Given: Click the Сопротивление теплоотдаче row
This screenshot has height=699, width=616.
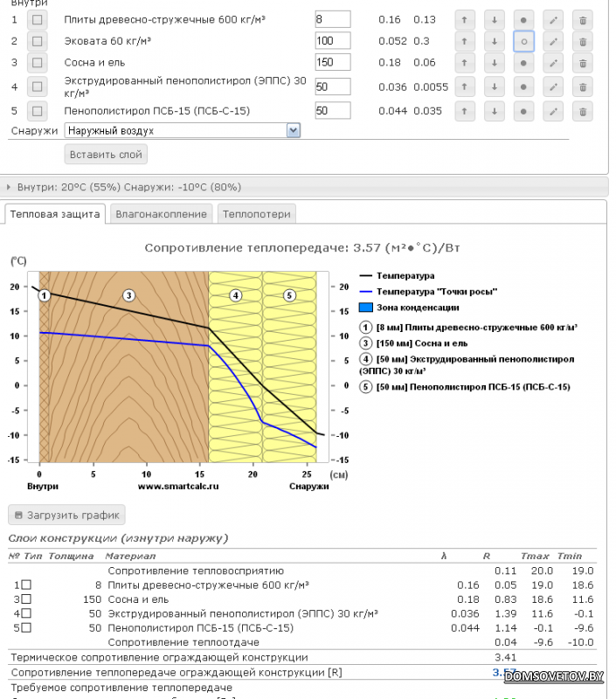Looking at the screenshot, I should pos(302,642).
